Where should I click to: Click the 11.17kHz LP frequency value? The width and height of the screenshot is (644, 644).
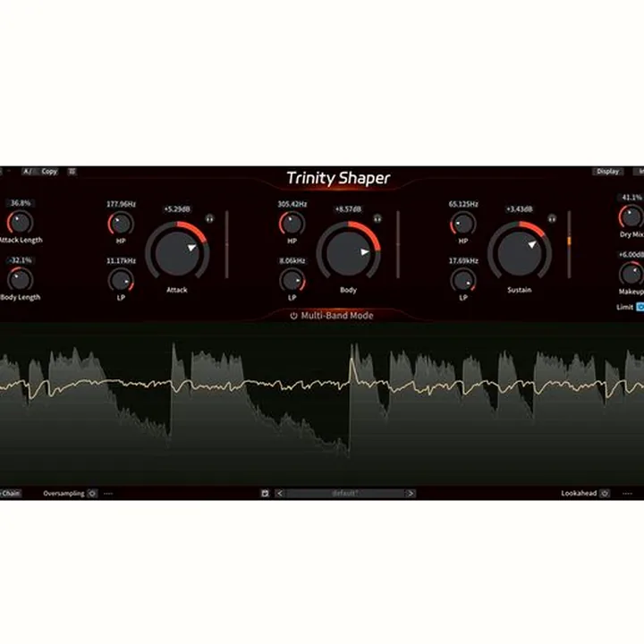click(x=121, y=261)
